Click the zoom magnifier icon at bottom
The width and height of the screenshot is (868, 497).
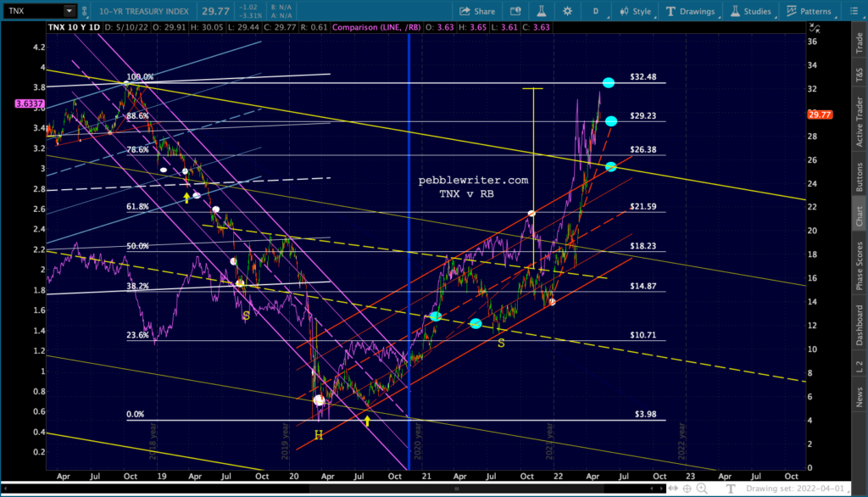pyautogui.click(x=702, y=489)
